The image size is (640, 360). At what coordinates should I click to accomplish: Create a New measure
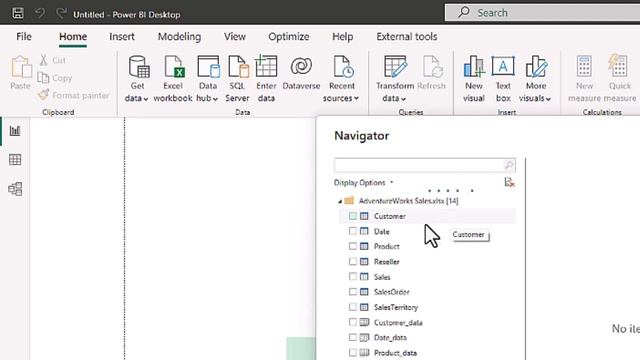coord(584,78)
